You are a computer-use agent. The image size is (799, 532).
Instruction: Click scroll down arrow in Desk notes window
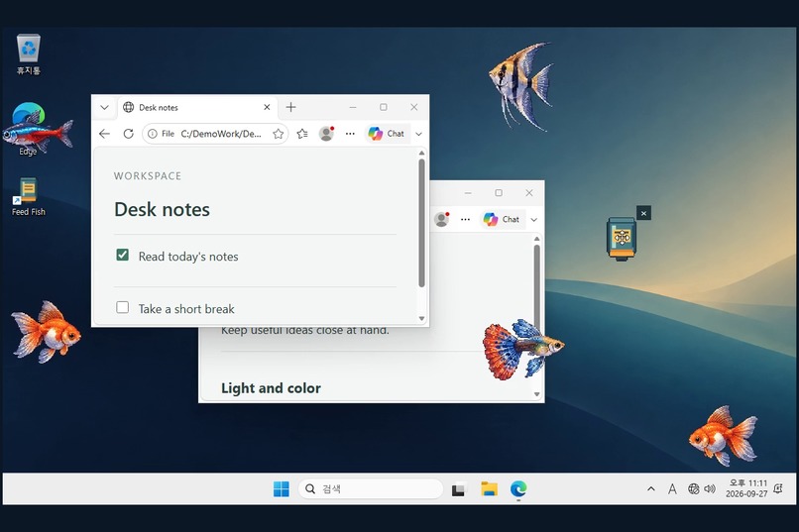click(x=421, y=319)
